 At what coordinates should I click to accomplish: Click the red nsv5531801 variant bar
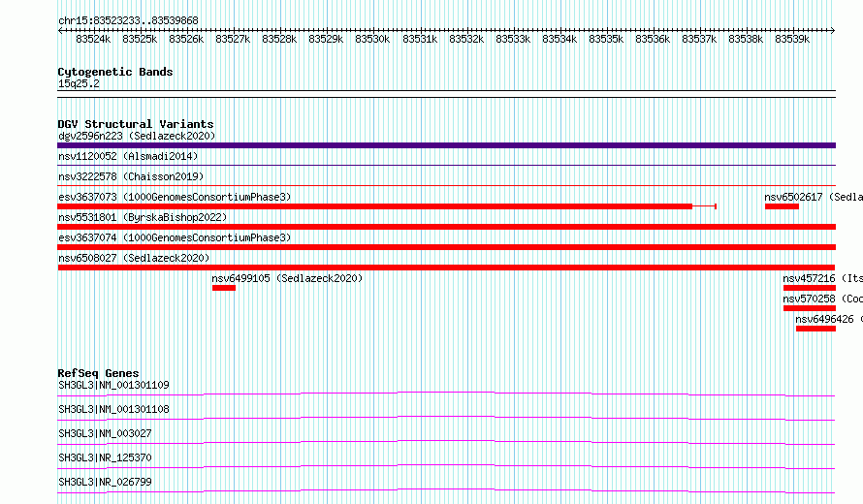coord(446,227)
